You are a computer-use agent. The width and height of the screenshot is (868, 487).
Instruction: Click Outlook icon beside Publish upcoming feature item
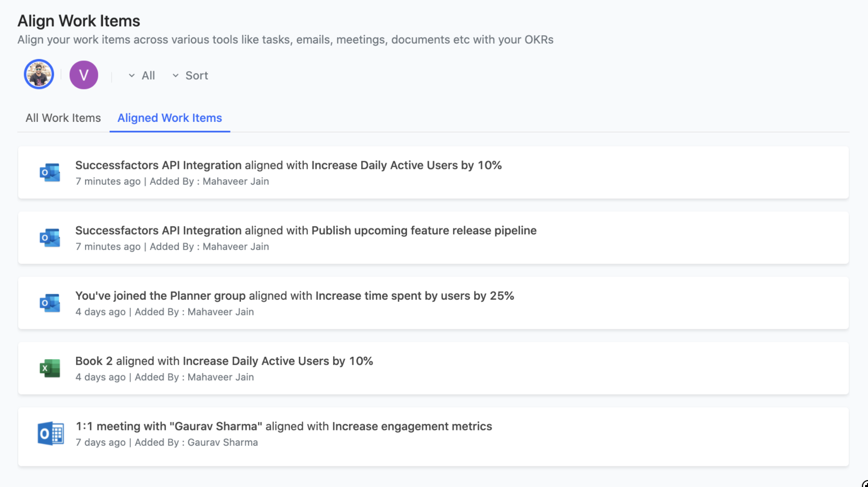click(50, 238)
